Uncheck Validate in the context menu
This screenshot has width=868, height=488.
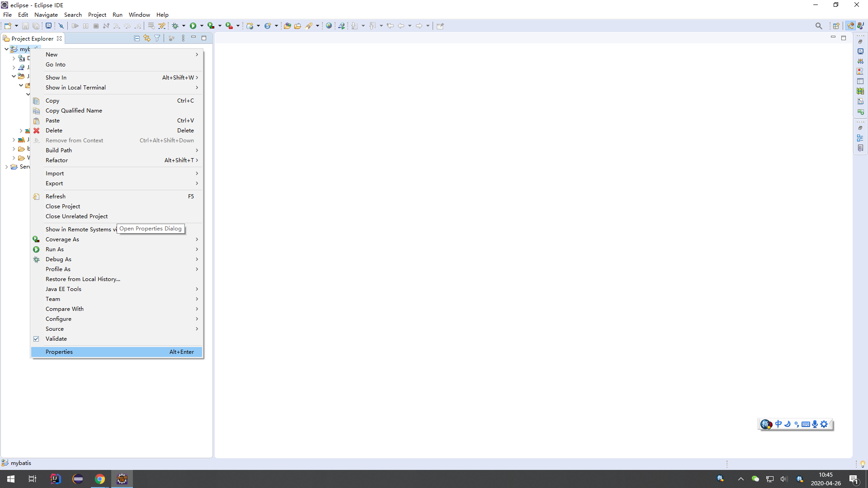pos(57,338)
